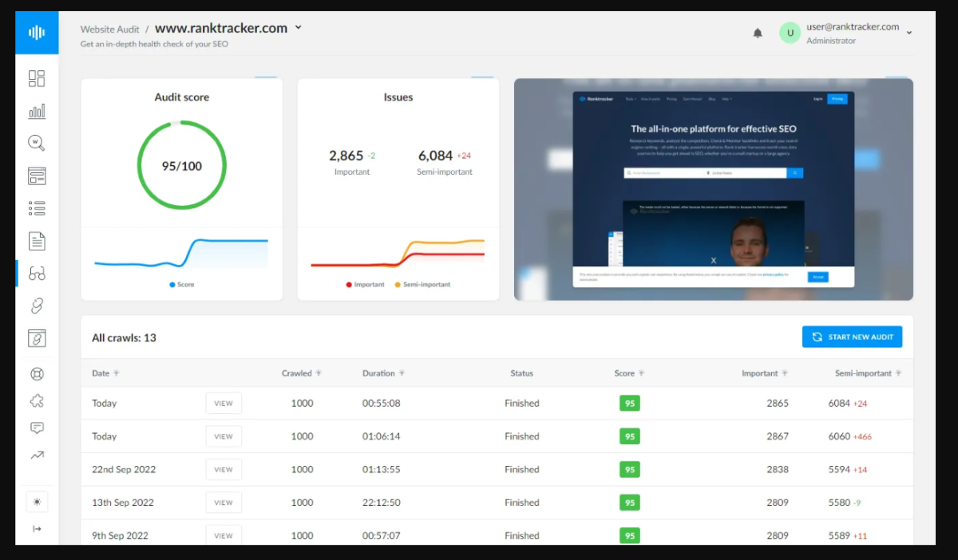This screenshot has width=958, height=560.
Task: Sort crawls by Date column
Action: click(x=105, y=373)
